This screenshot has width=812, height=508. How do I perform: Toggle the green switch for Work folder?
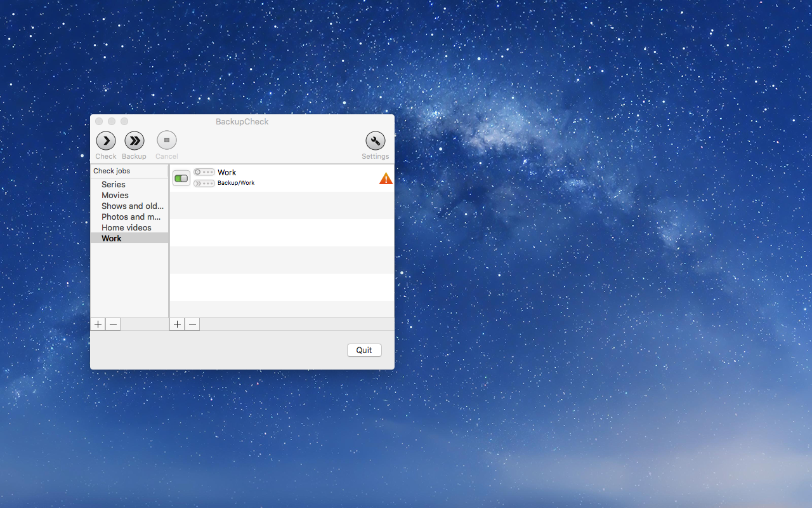[181, 178]
